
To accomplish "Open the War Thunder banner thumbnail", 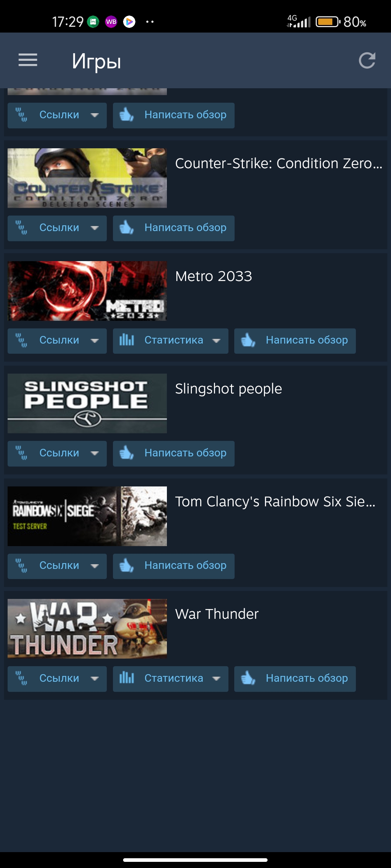I will pos(87,629).
